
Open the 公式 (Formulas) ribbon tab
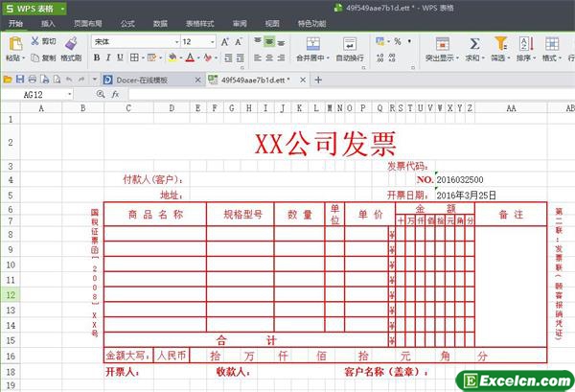click(x=127, y=24)
